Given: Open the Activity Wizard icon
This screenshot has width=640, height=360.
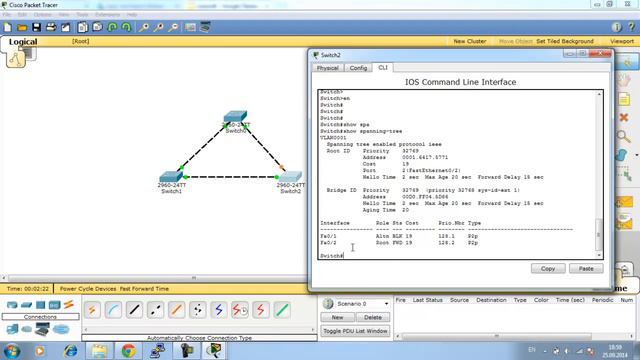Looking at the screenshot, I should point(66,27).
